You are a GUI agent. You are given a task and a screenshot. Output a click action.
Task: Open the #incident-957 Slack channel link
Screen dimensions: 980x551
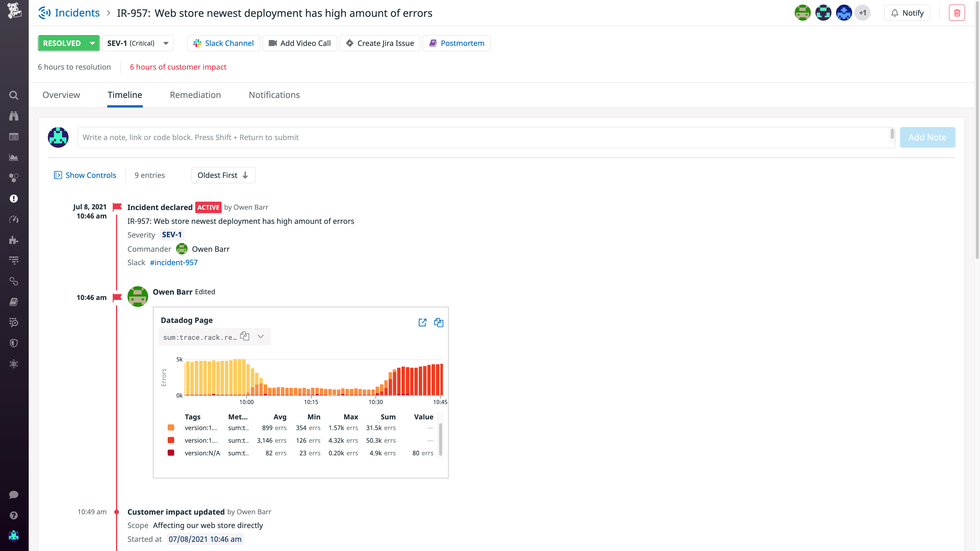click(173, 262)
